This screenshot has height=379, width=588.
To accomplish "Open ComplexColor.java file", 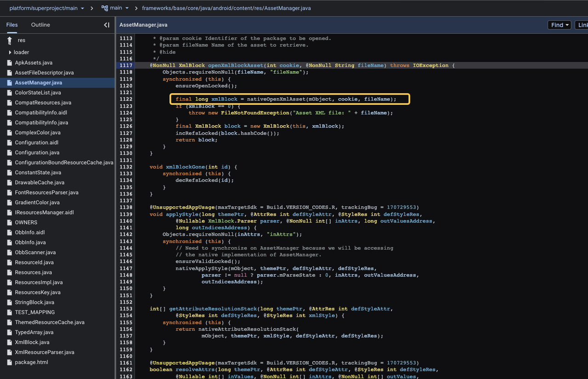I will coord(38,133).
